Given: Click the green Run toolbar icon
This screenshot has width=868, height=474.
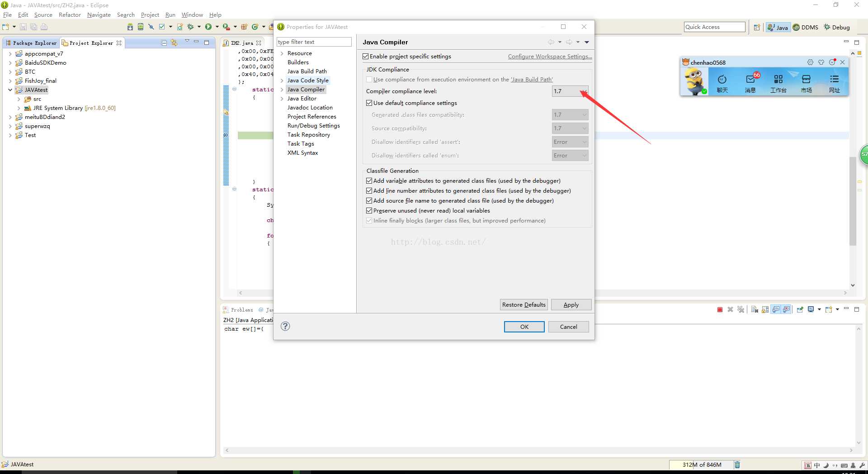Looking at the screenshot, I should (x=208, y=27).
